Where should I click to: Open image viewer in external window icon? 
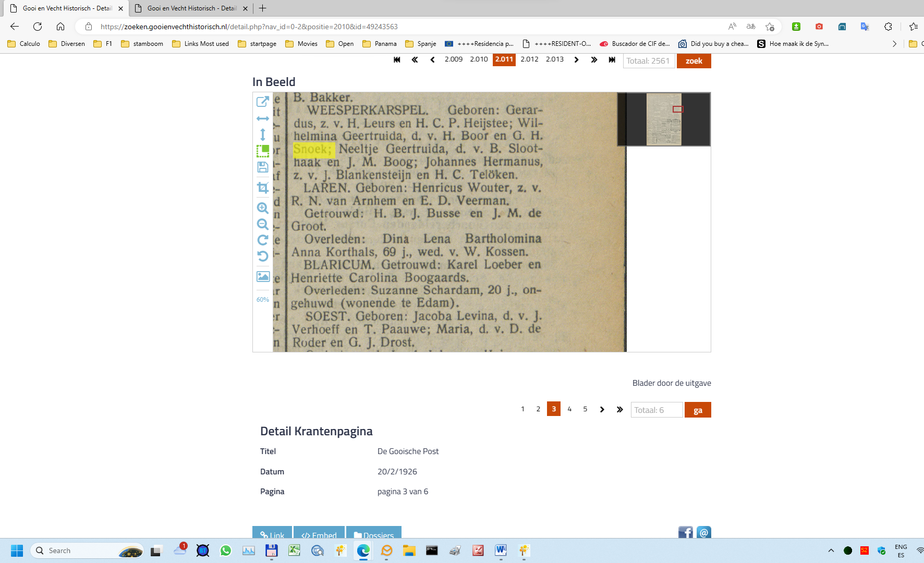click(x=263, y=101)
